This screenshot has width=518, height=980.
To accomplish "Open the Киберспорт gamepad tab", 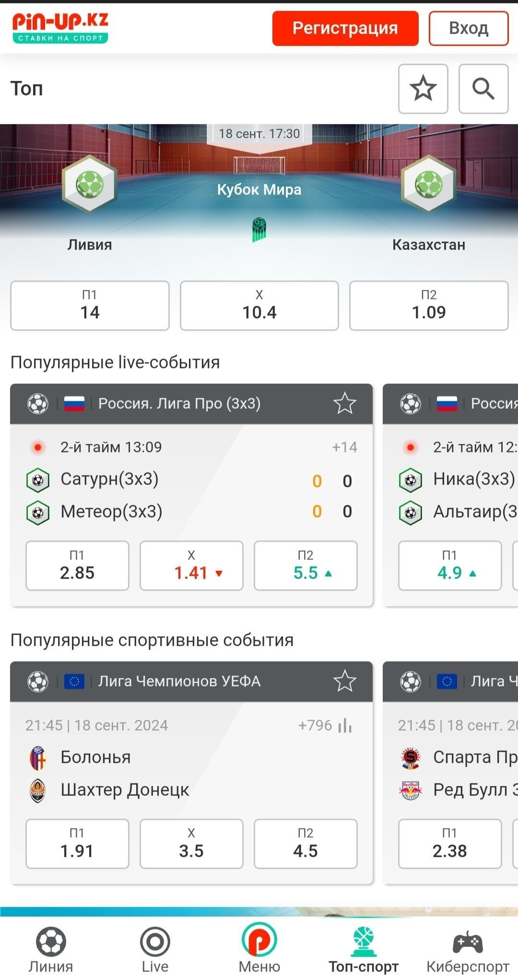I will click(468, 951).
